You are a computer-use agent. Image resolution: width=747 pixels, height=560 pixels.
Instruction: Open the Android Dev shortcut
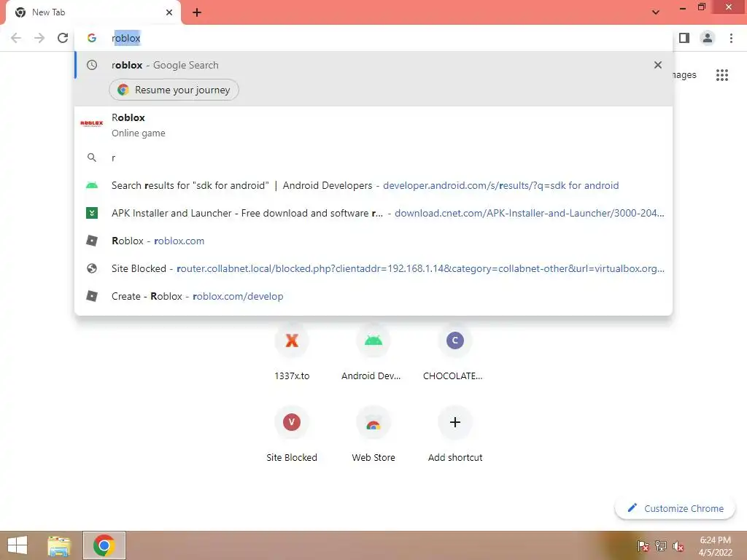(373, 351)
